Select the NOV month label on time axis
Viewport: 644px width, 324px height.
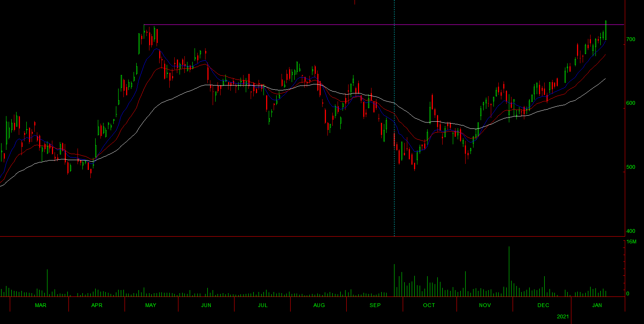coord(485,305)
